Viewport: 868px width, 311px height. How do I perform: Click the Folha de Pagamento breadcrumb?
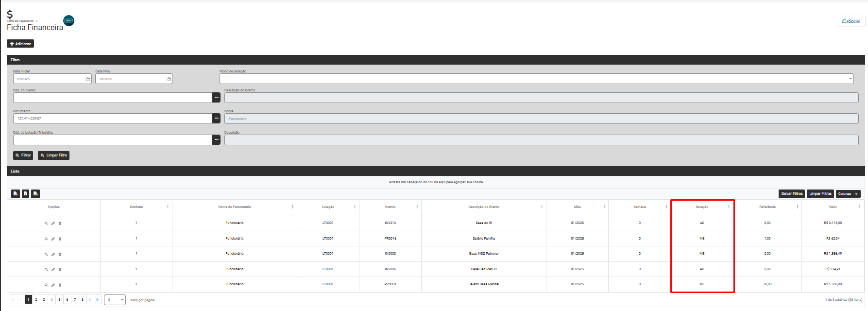pos(20,21)
